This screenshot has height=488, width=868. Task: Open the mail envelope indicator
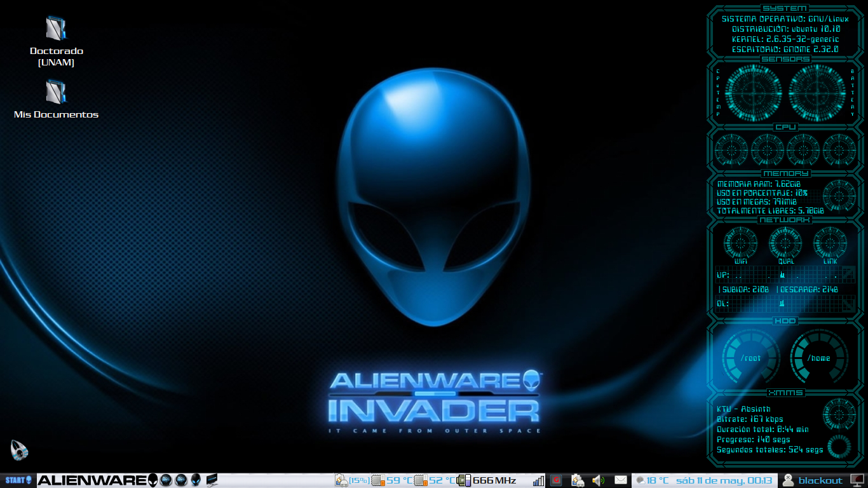(x=621, y=480)
